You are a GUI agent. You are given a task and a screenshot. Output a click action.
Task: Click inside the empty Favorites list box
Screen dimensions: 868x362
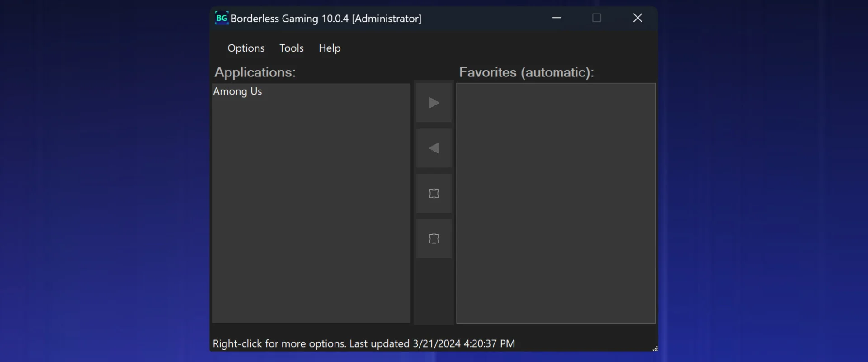click(x=556, y=203)
